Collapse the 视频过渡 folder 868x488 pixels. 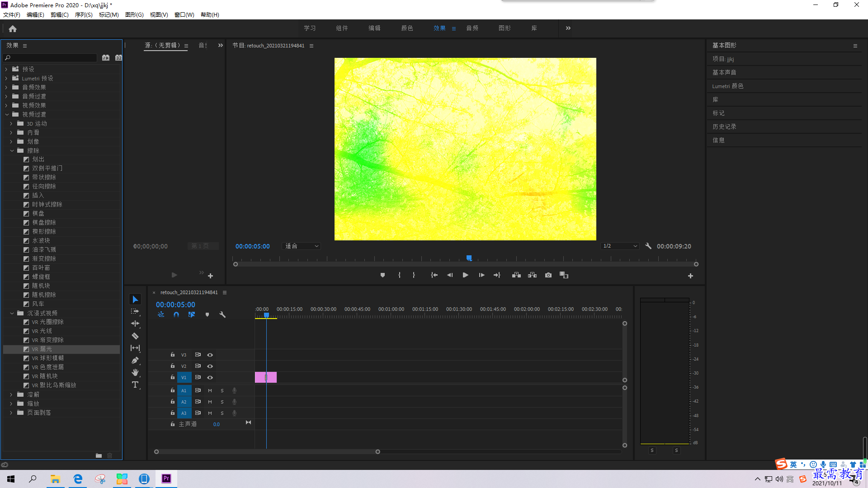(7, 114)
